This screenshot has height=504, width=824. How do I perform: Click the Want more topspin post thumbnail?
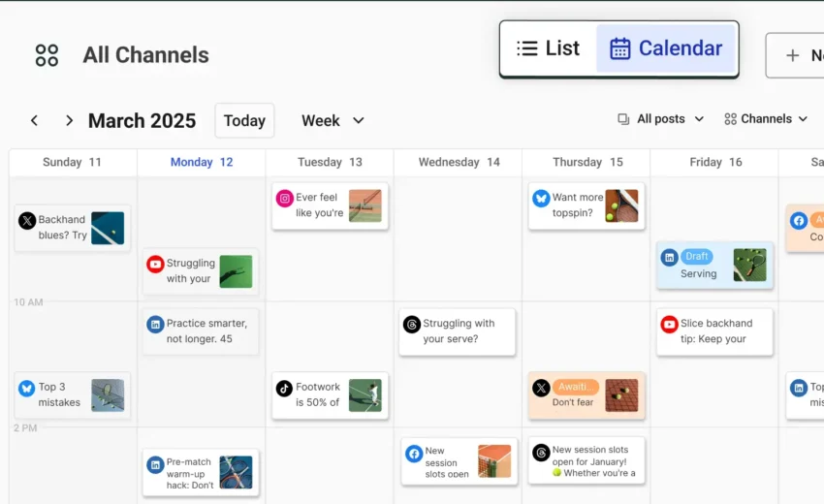621,205
